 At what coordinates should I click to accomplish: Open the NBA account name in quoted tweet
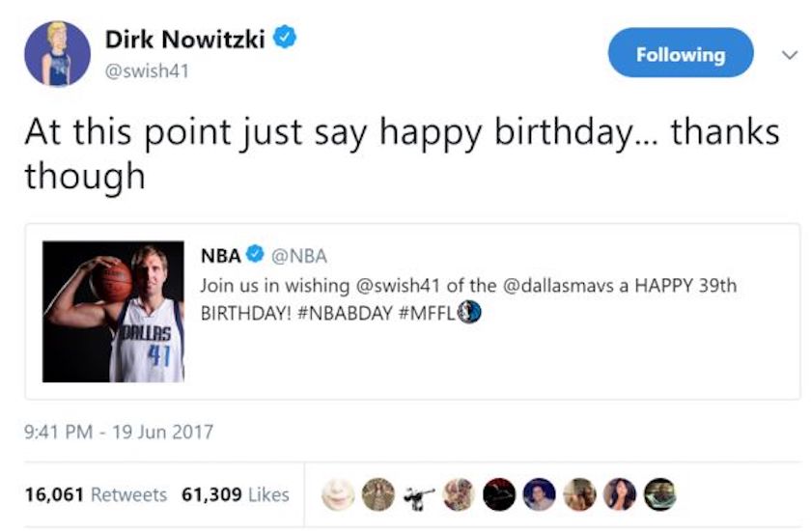tap(220, 256)
